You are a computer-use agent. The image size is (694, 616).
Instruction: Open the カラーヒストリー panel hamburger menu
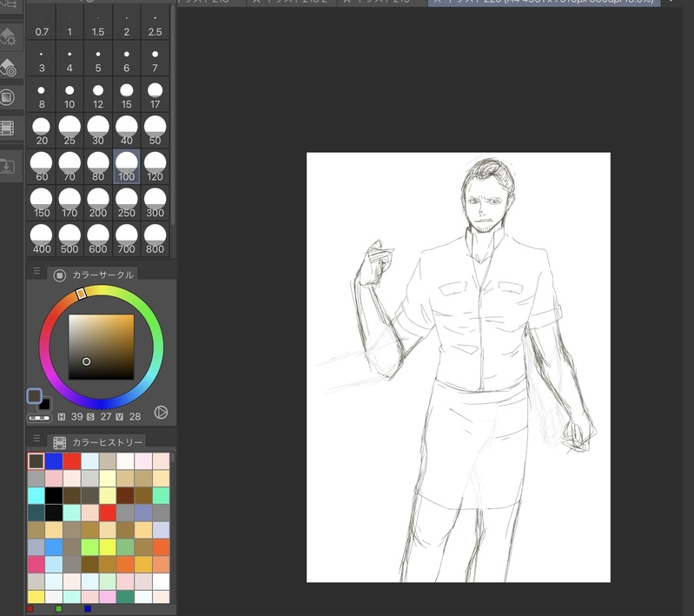pos(36,439)
